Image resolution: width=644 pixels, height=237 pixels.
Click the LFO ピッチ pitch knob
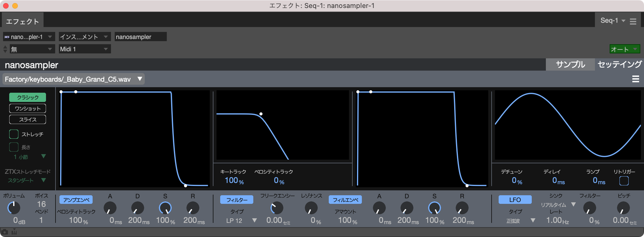623,208
